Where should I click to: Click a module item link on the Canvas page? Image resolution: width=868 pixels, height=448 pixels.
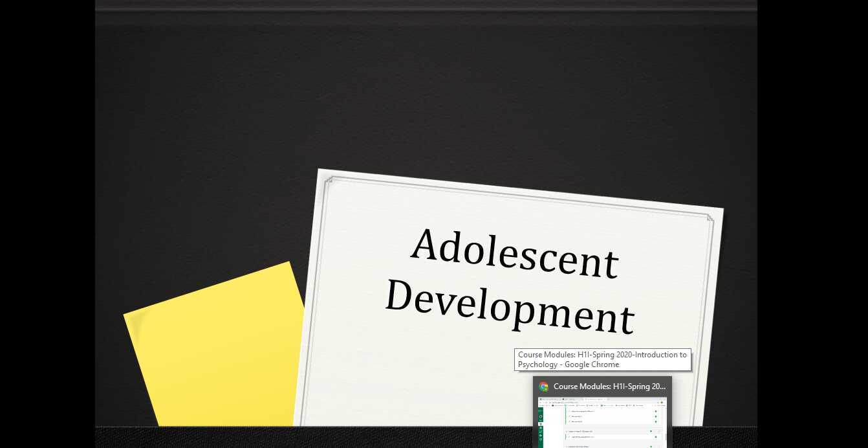[581, 411]
